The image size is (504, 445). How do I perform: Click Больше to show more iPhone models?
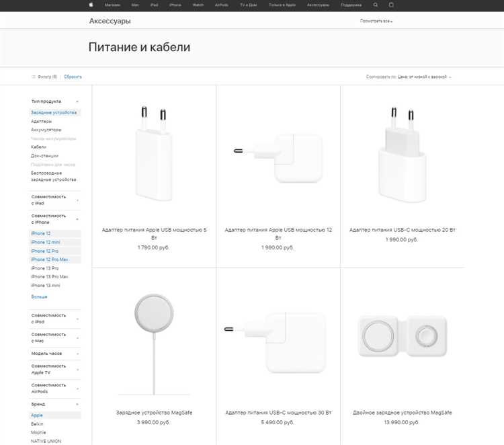coord(39,296)
